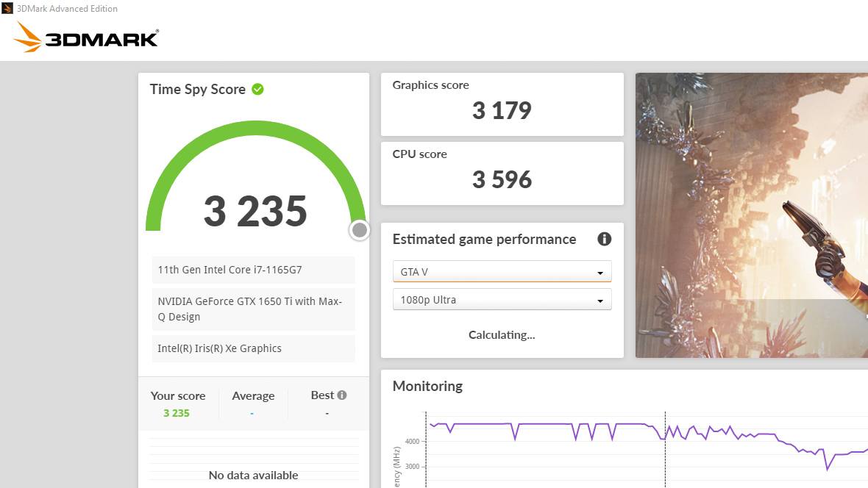Click the Best score info icon
Image resolution: width=868 pixels, height=488 pixels.
(342, 395)
